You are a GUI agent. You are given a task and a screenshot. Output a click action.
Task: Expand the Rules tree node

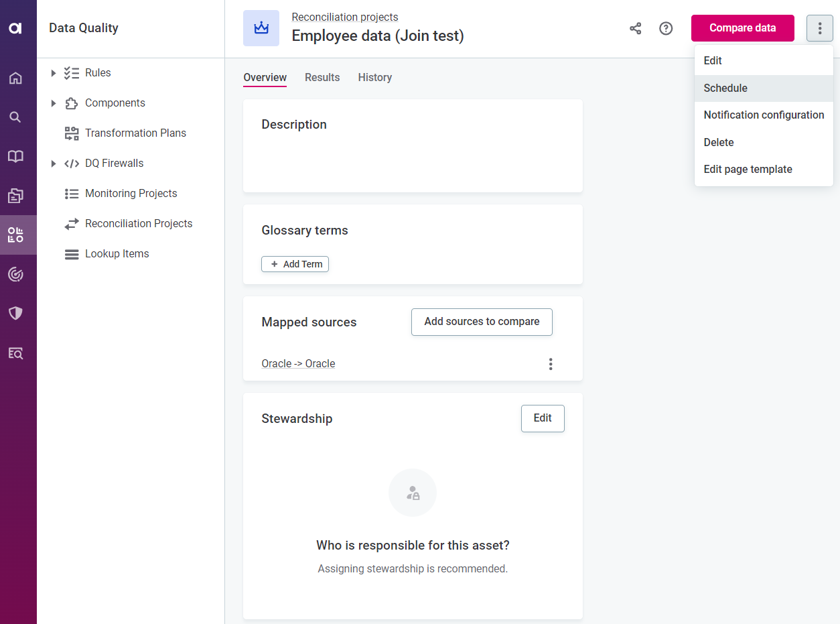(x=54, y=73)
